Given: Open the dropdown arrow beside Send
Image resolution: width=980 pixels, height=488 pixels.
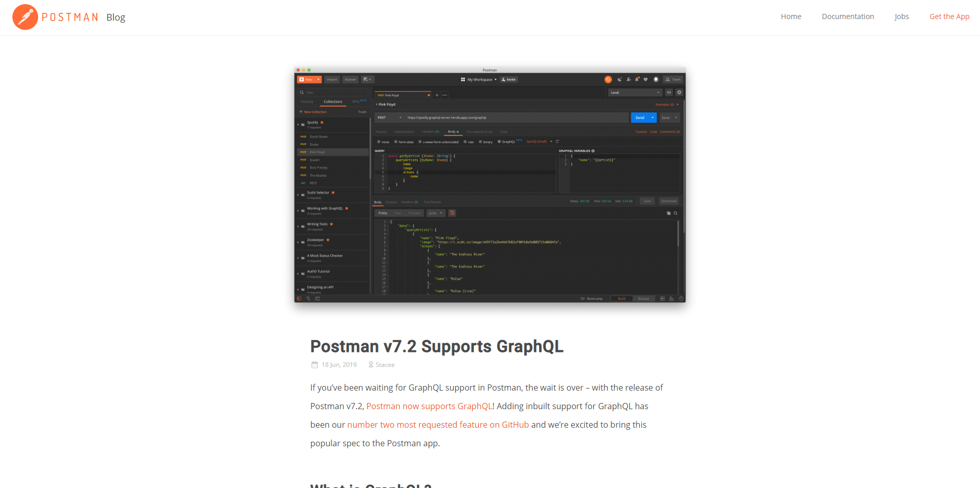Looking at the screenshot, I should [652, 117].
